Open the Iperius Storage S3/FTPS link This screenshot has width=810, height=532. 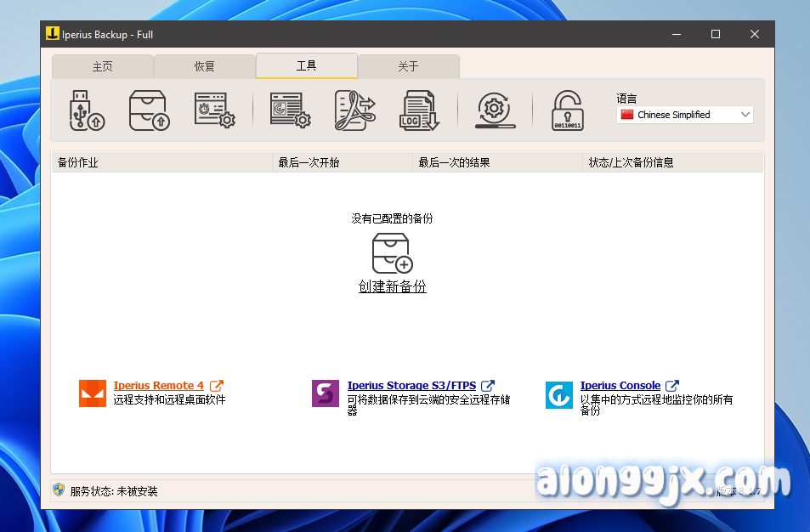point(411,386)
